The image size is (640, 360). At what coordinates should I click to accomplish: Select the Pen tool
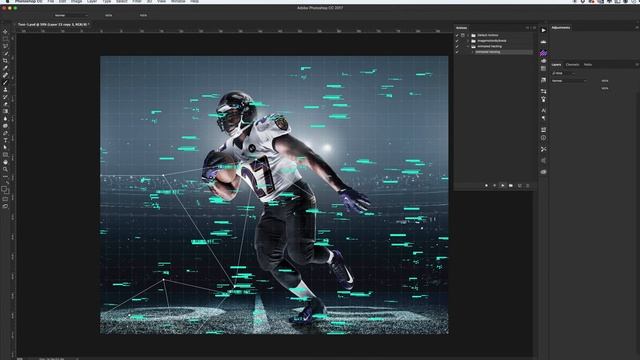(x=5, y=133)
